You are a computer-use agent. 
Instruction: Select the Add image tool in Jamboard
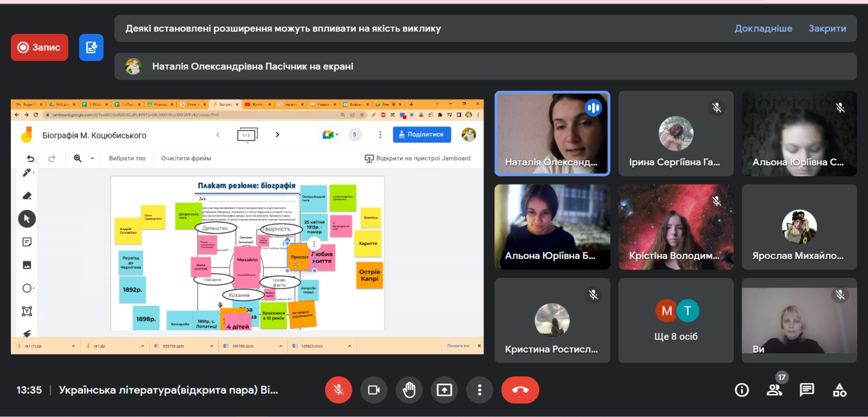tap(27, 265)
